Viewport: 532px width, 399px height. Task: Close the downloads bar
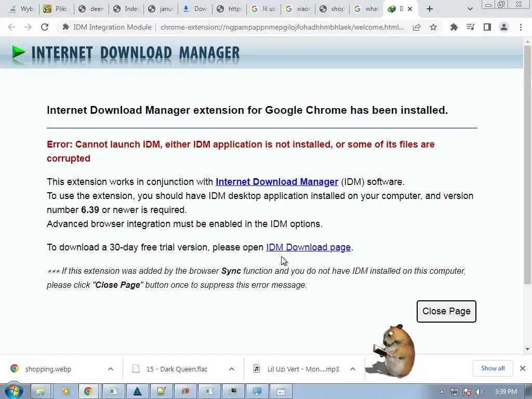[x=523, y=368]
